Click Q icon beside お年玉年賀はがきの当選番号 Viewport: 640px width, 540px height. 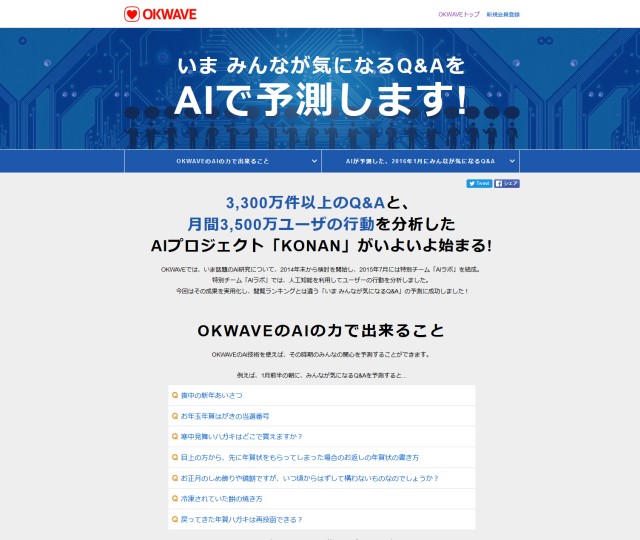[175, 416]
